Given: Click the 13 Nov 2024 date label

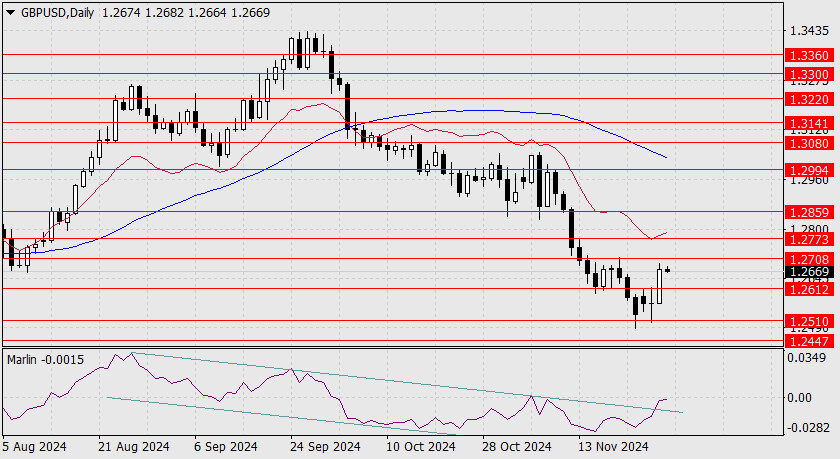Looking at the screenshot, I should click(613, 446).
